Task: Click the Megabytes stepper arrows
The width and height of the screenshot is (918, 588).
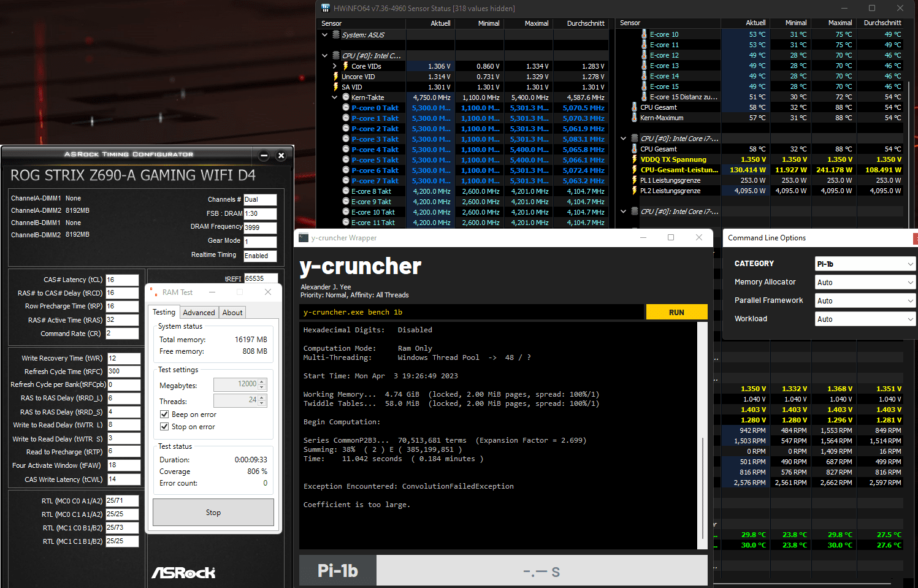Action: [x=262, y=384]
